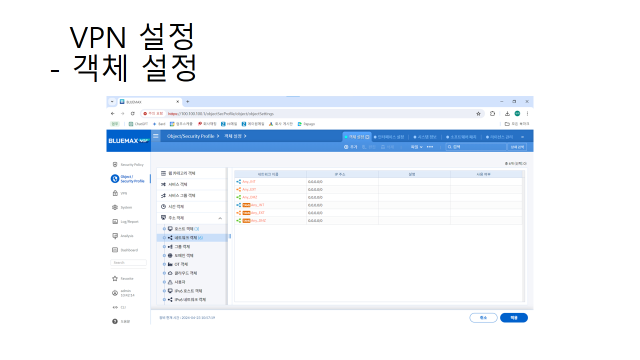Open the Log/Report sidebar menu
The image size is (640, 360).
point(125,222)
